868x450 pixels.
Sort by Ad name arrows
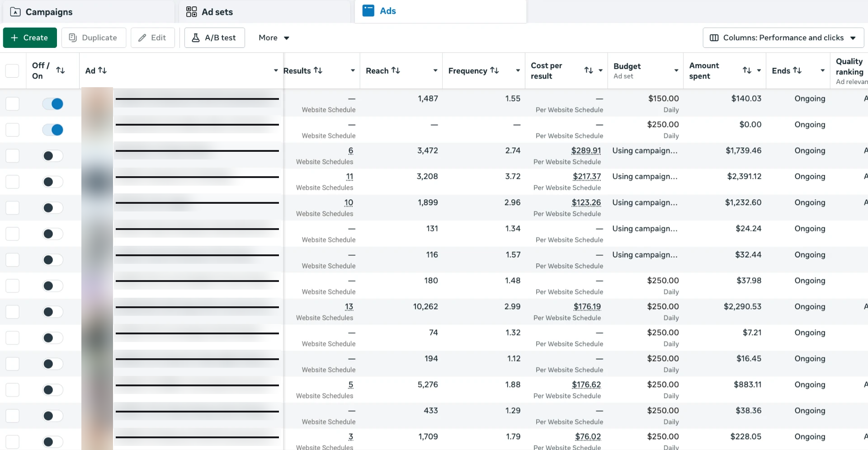pos(103,70)
